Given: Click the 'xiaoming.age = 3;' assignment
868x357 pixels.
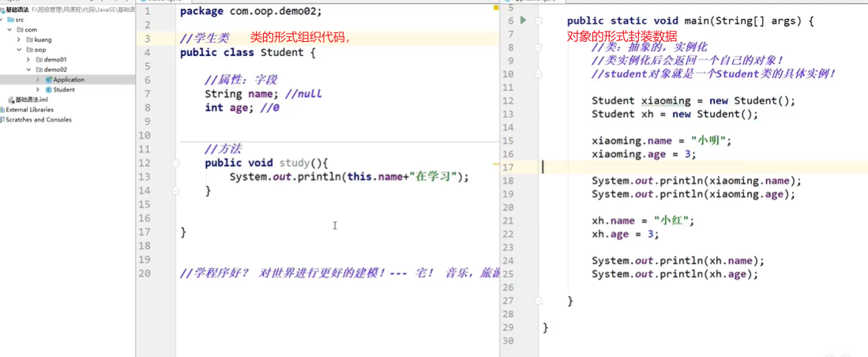Looking at the screenshot, I should coord(644,155).
